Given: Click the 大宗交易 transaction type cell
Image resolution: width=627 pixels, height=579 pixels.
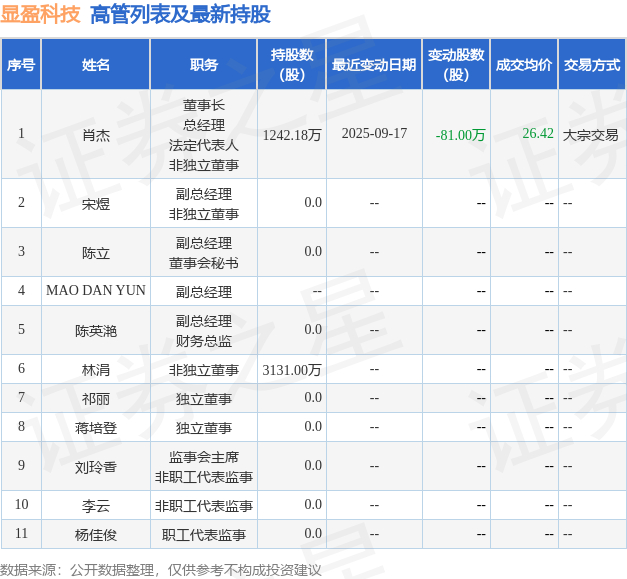Looking at the screenshot, I should click(591, 135).
